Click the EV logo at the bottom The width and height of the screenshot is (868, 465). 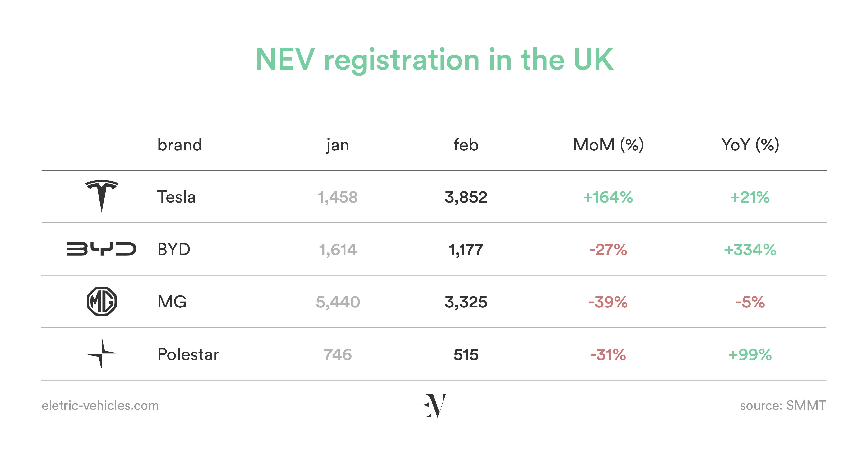(x=434, y=405)
